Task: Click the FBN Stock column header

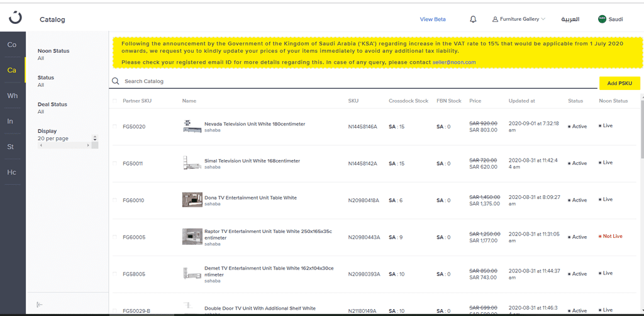Action: tap(449, 101)
